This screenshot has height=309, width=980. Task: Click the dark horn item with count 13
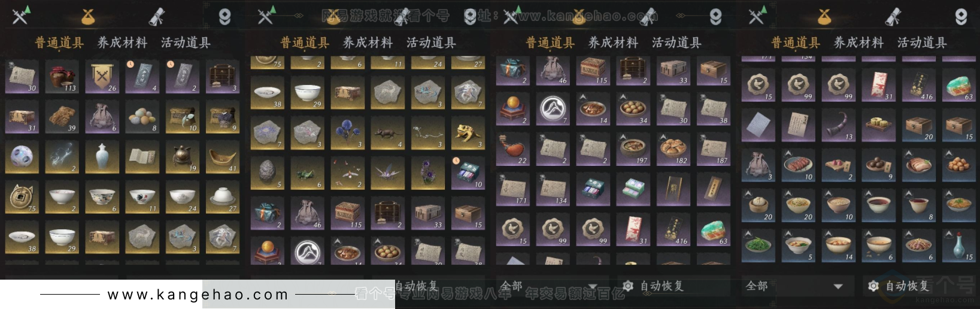point(838,126)
